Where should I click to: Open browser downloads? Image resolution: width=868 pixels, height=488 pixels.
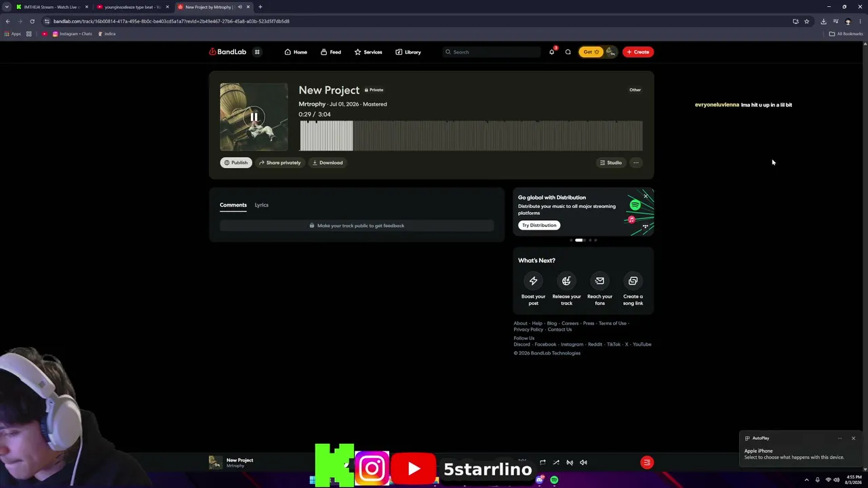[823, 21]
